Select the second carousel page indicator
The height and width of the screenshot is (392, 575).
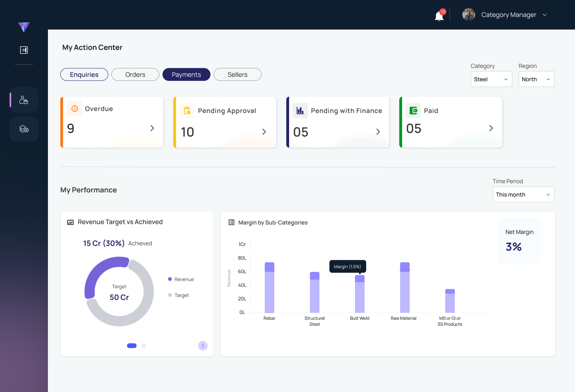(144, 346)
